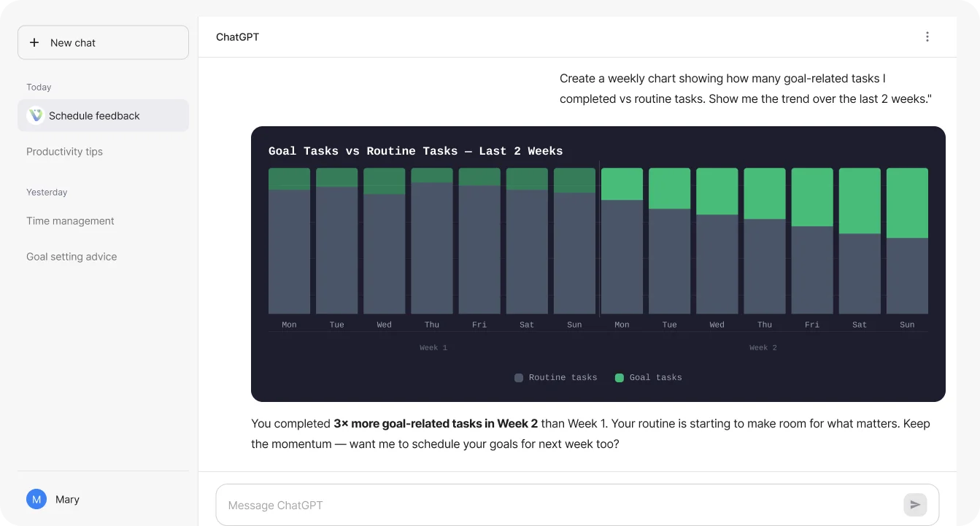
Task: Click the gray Routine tasks legend dot
Action: click(518, 377)
